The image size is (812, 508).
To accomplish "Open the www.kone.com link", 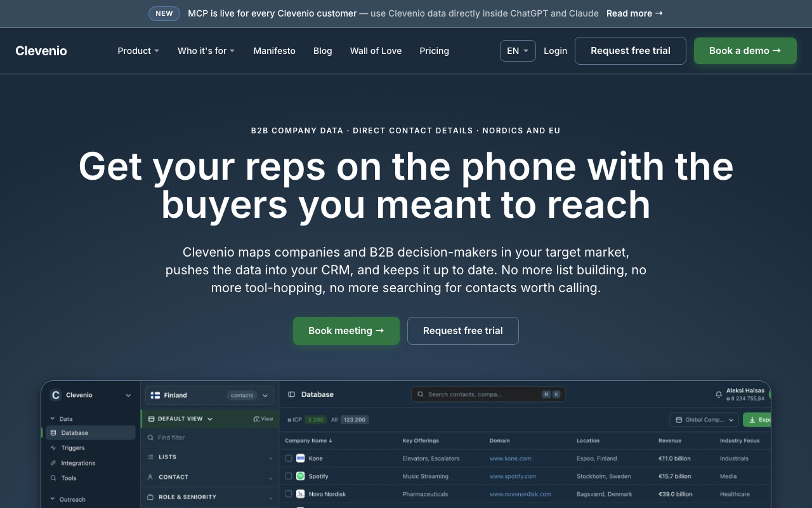I will 511,458.
